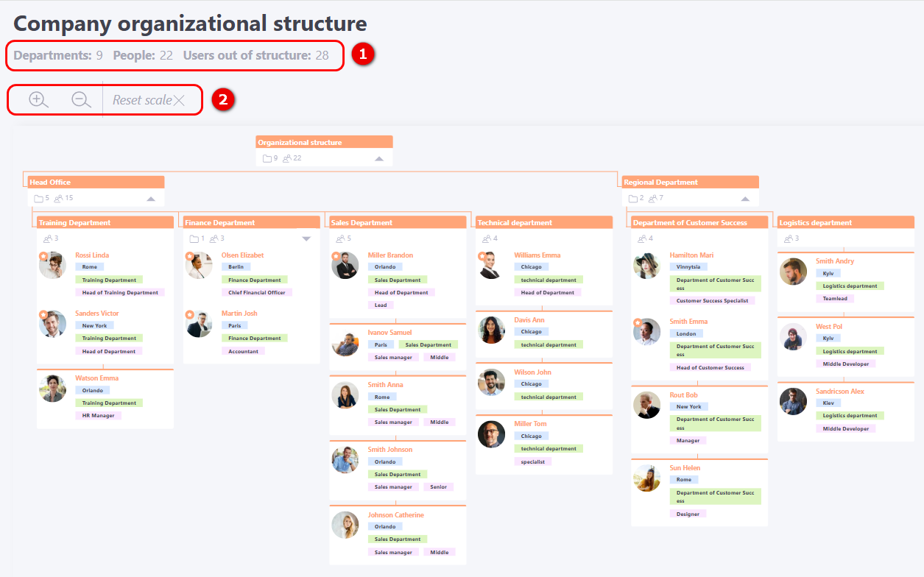924x577 pixels.
Task: Collapse the Regional Department node
Action: click(x=745, y=199)
